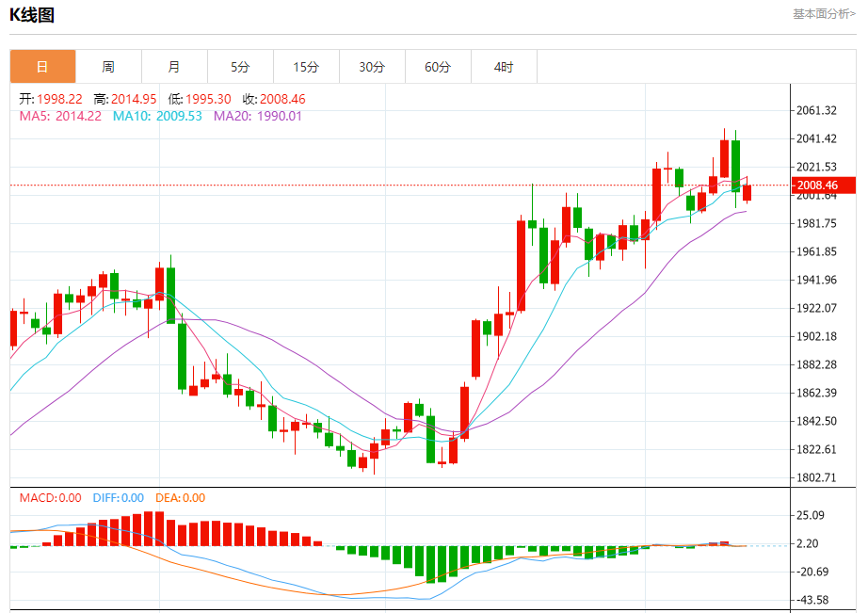868x613 pixels.
Task: Click the DEA:0.00 indicator label
Action: click(x=180, y=498)
